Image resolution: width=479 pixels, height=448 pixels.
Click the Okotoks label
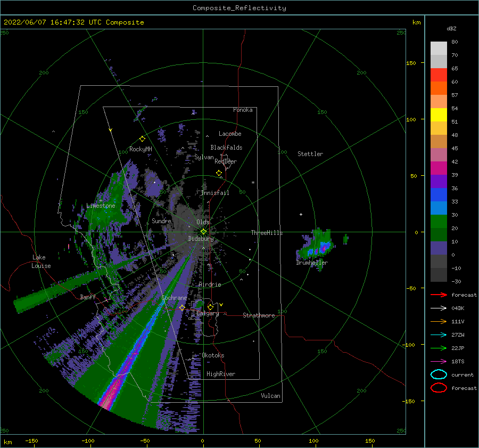pos(213,355)
